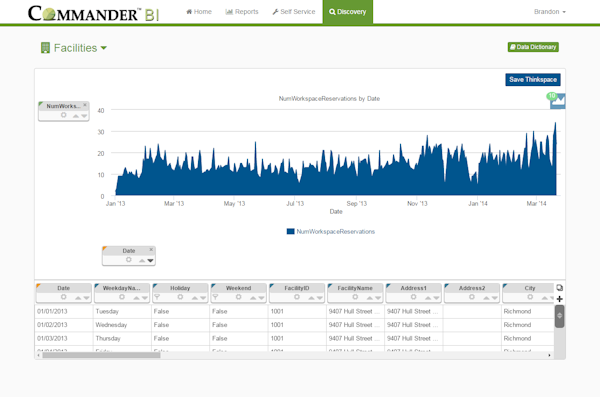Toggle the circle on Date table column
This screenshot has height=397, width=600.
pyautogui.click(x=64, y=297)
